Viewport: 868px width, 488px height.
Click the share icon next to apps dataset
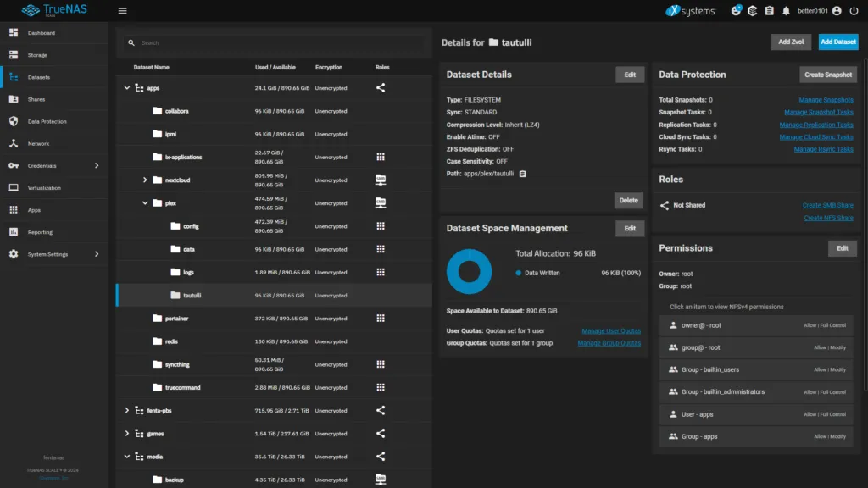(x=380, y=87)
